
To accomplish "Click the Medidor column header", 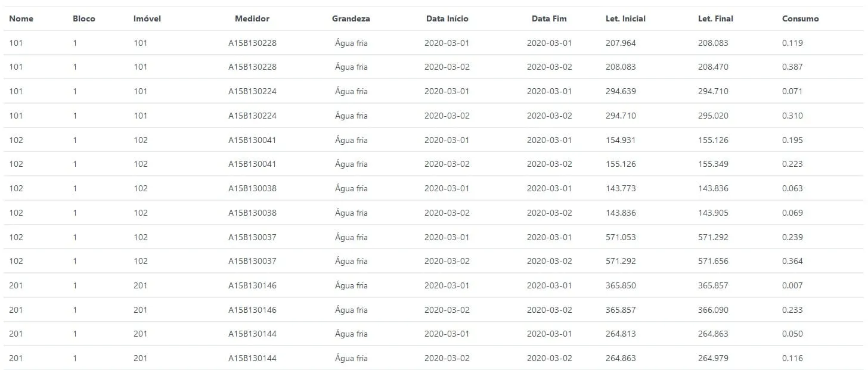I will (252, 18).
